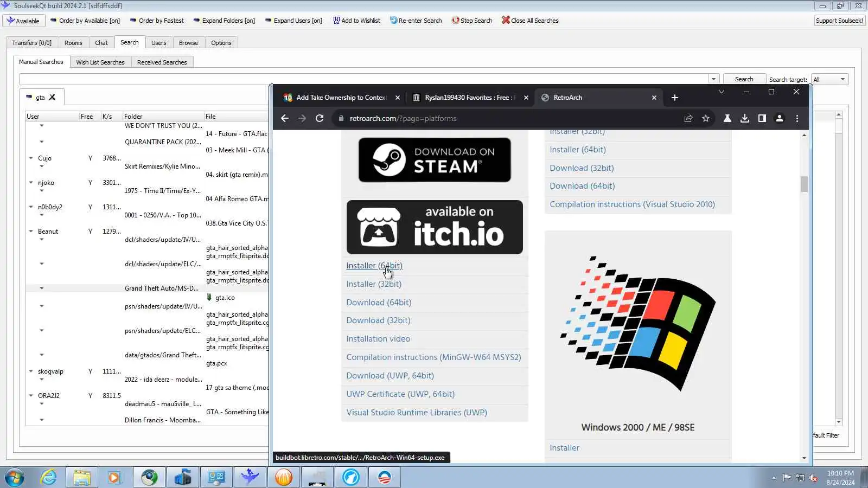Toggle Expand Folders in Soulseek
868x488 pixels.
click(x=223, y=21)
